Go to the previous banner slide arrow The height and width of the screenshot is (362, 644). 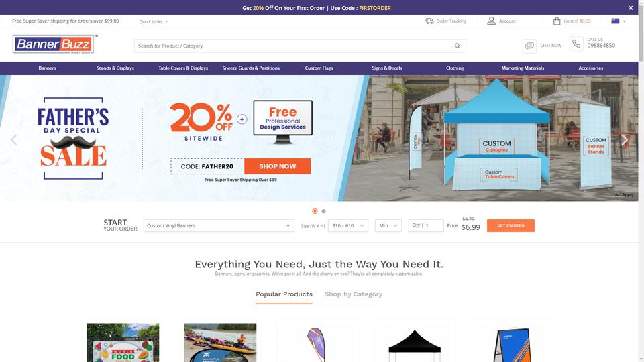pyautogui.click(x=14, y=140)
